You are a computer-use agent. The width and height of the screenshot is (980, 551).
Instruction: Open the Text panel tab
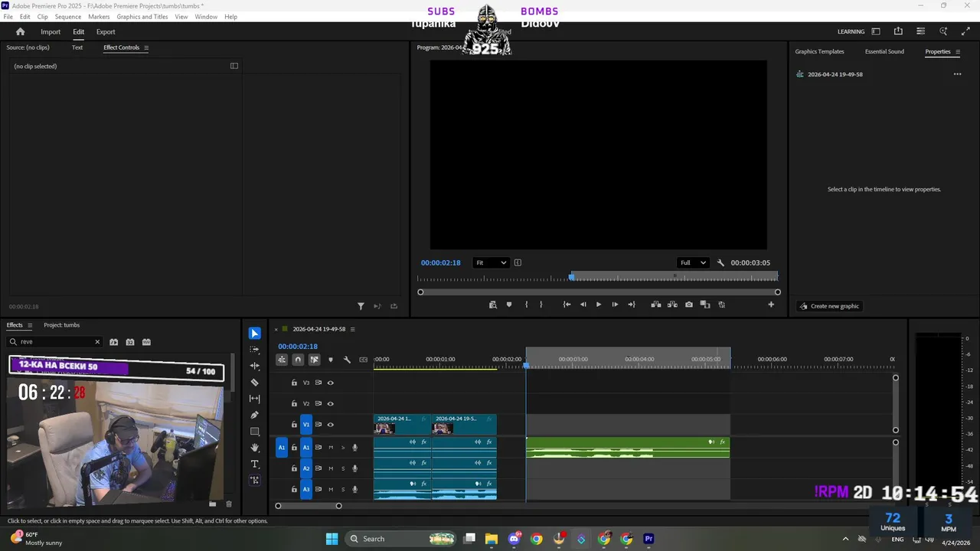tap(77, 47)
